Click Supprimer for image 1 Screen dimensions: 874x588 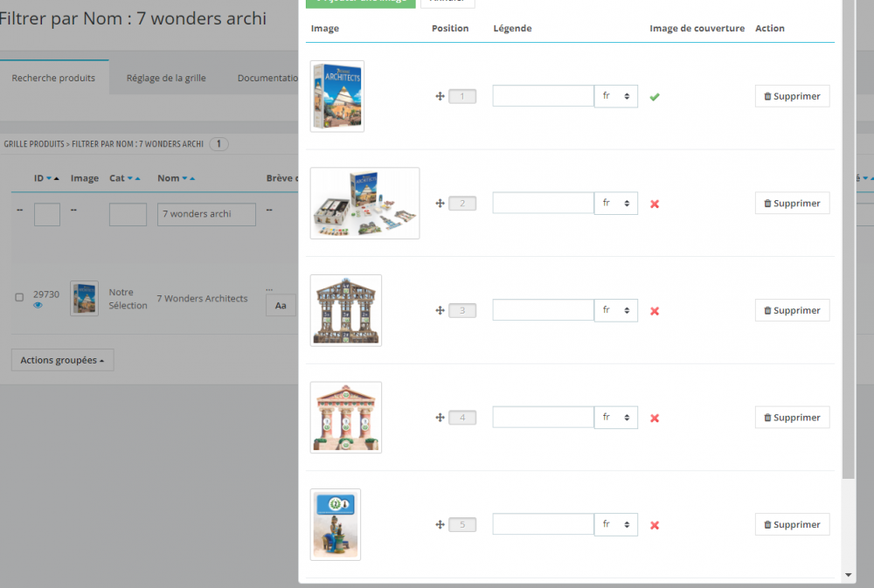point(792,96)
